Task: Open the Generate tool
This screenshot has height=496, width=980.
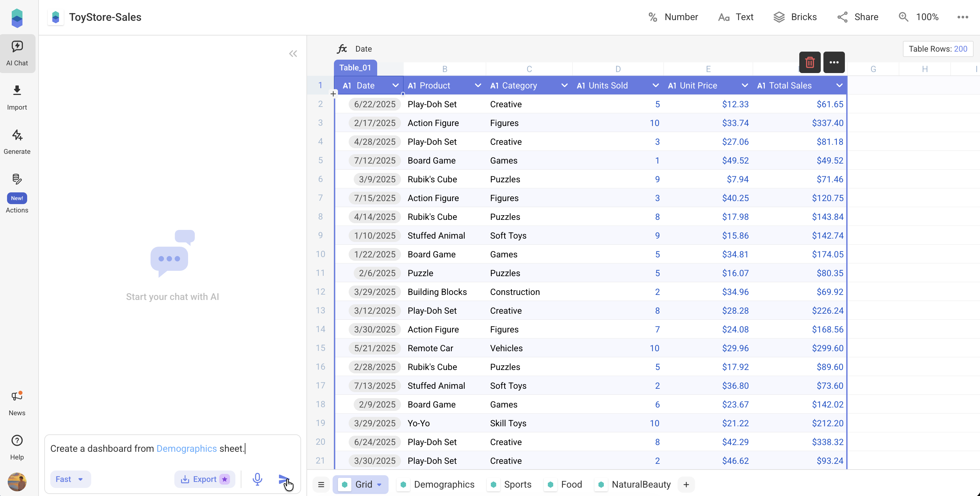Action: tap(17, 141)
